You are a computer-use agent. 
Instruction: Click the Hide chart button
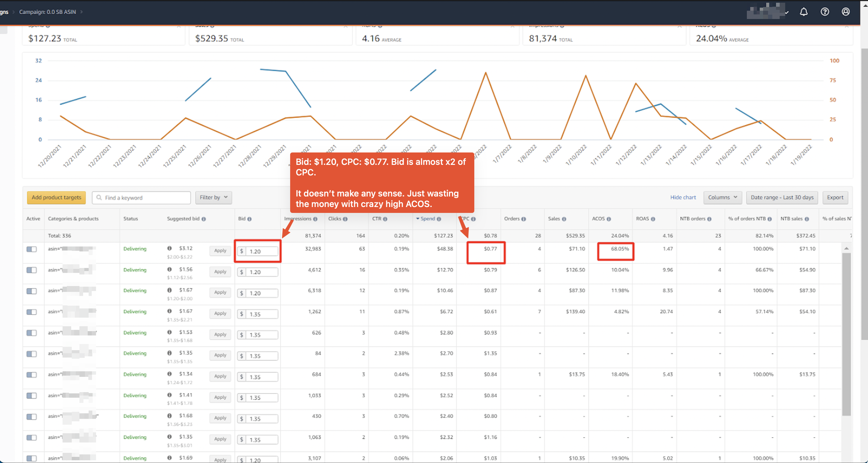pos(684,197)
